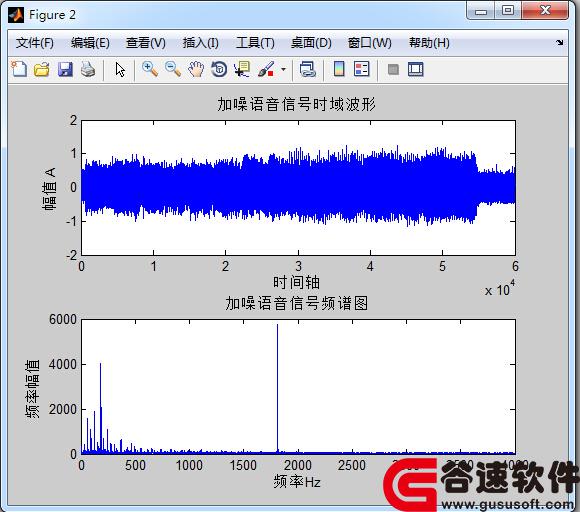580x512 pixels.
Task: Click the New Figure icon
Action: pos(19,69)
